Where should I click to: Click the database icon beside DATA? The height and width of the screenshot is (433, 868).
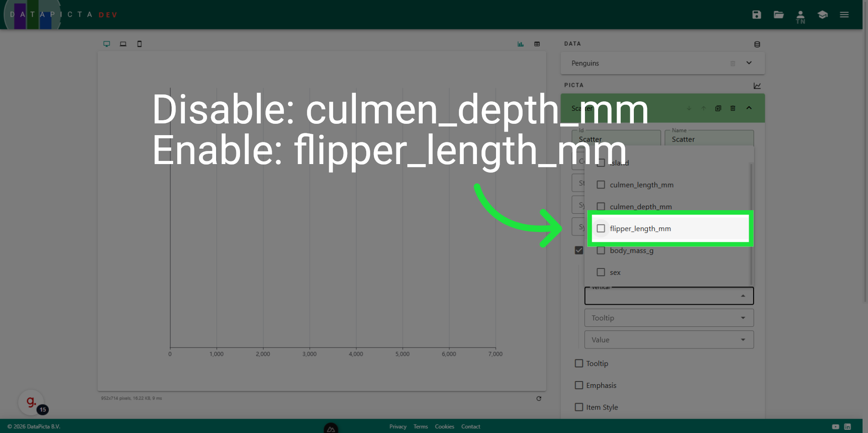[x=757, y=44]
